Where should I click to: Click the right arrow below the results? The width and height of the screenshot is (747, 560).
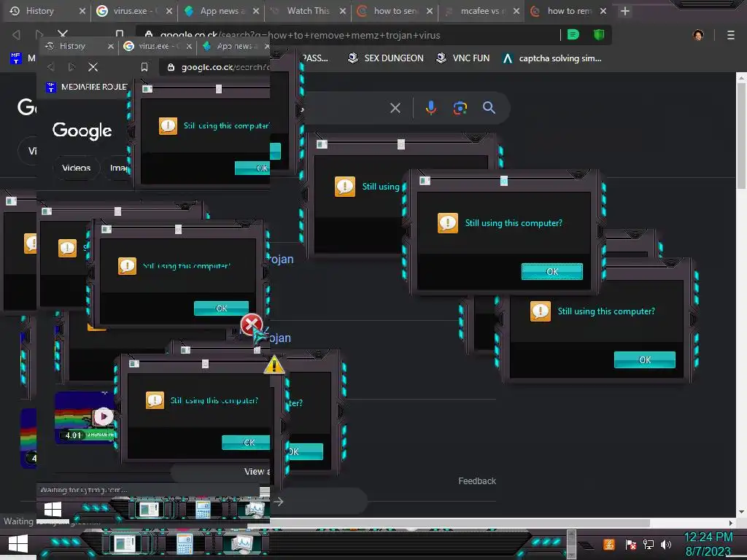(x=279, y=502)
